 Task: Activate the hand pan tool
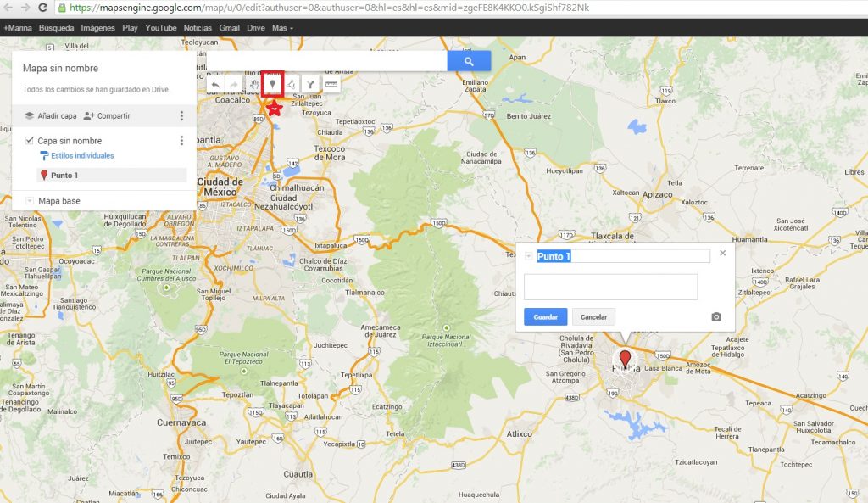[x=255, y=86]
